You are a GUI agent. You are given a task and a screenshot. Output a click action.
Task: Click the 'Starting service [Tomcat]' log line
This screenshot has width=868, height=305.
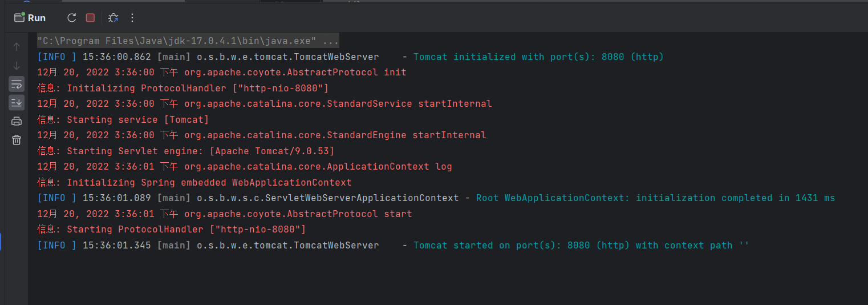(137, 120)
